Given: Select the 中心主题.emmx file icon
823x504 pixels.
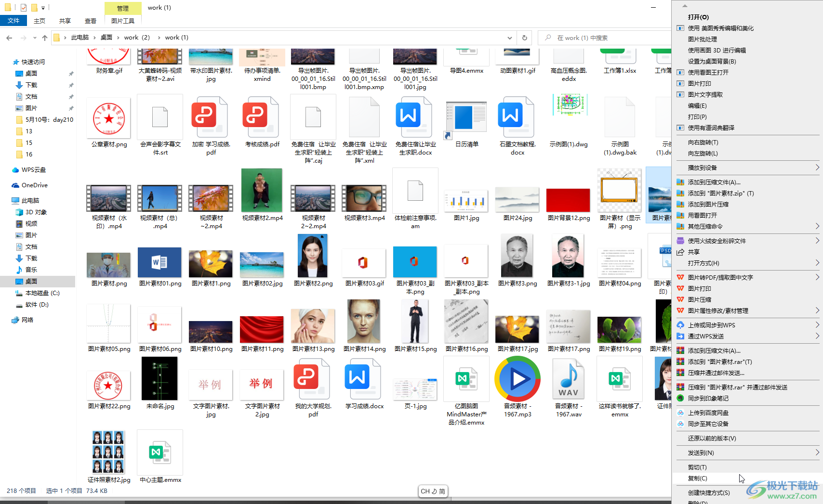Looking at the screenshot, I should [159, 452].
